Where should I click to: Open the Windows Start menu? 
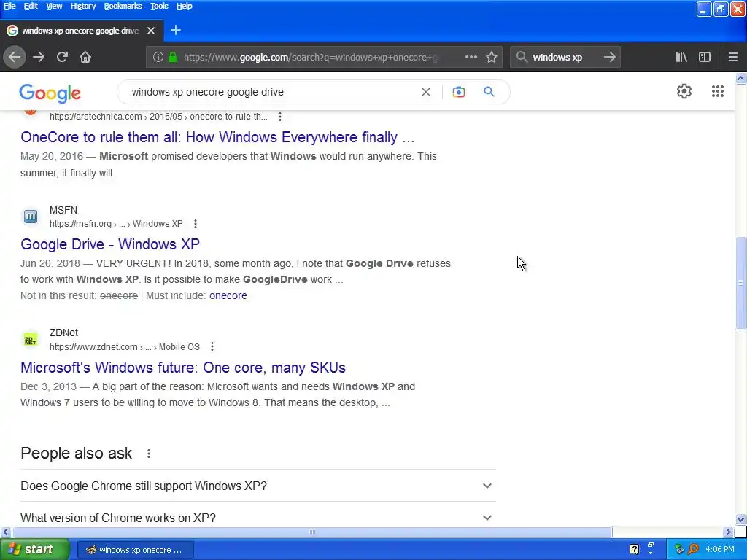pos(34,550)
